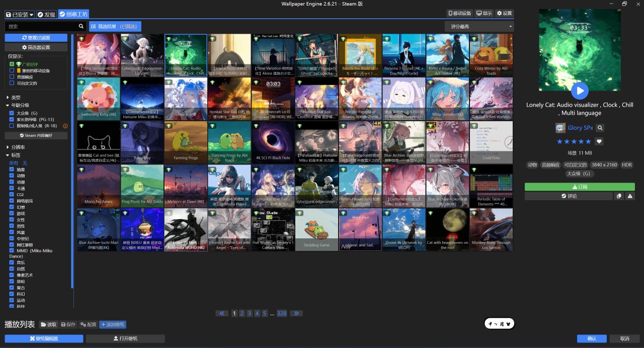Screen dimensions: 644x348
Task: Jump to last page 328
Action: (x=282, y=313)
